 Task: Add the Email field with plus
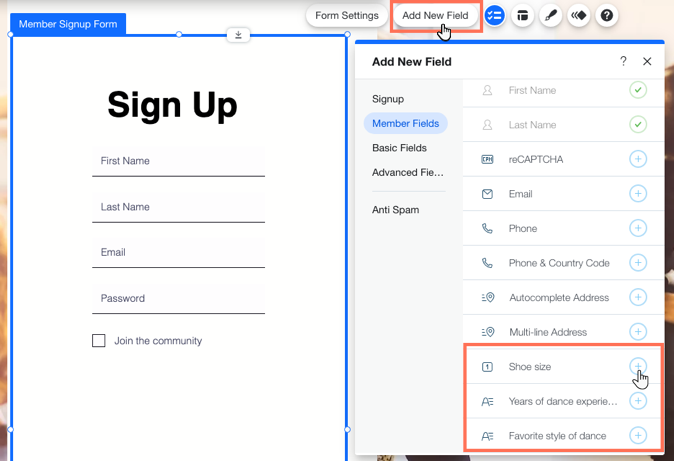[638, 194]
